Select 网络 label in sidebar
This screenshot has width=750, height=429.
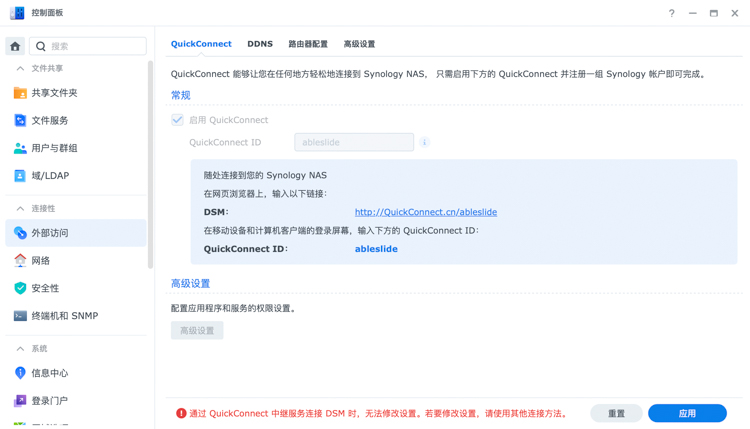pyautogui.click(x=41, y=261)
